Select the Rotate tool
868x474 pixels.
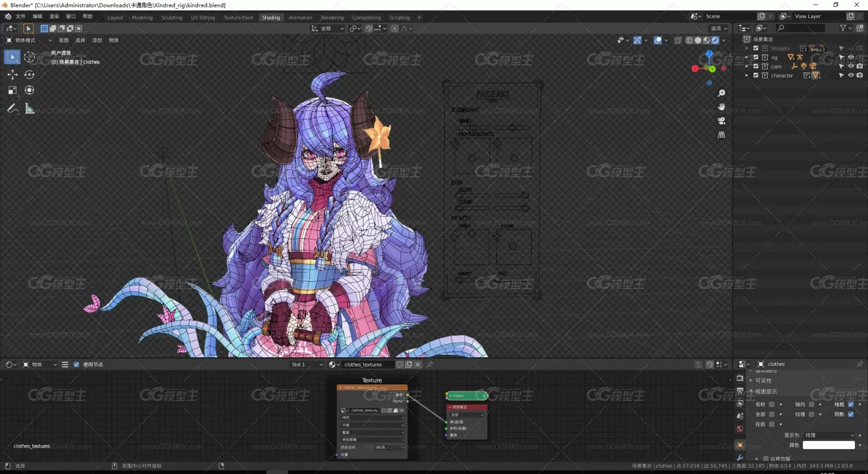(29, 74)
